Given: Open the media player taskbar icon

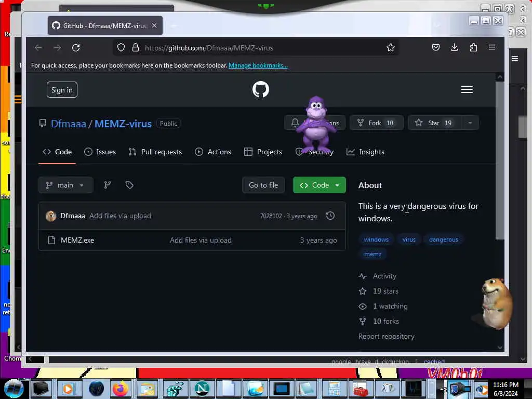Looking at the screenshot, I should (x=68, y=389).
